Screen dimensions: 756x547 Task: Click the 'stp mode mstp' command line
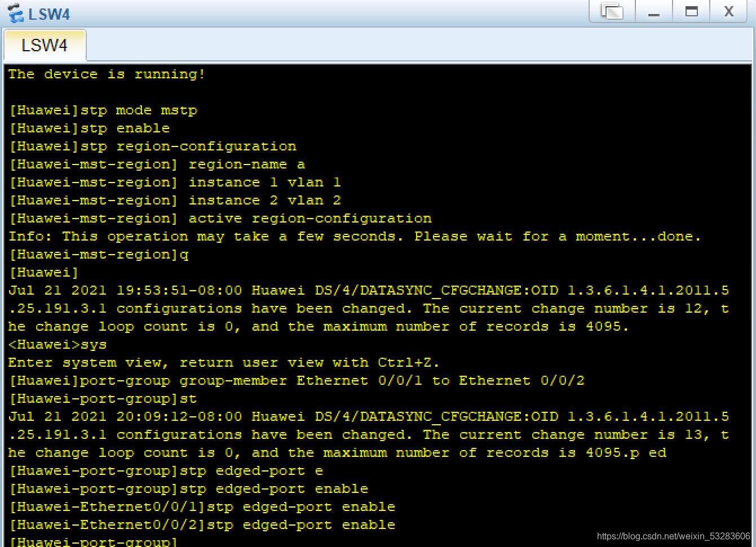point(103,110)
